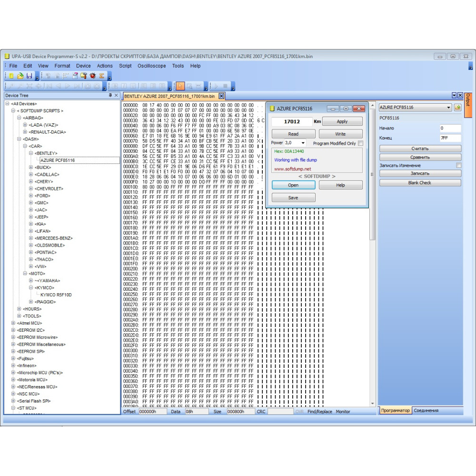
Task: Collapse the KYMCO tree node
Action: (x=30, y=288)
